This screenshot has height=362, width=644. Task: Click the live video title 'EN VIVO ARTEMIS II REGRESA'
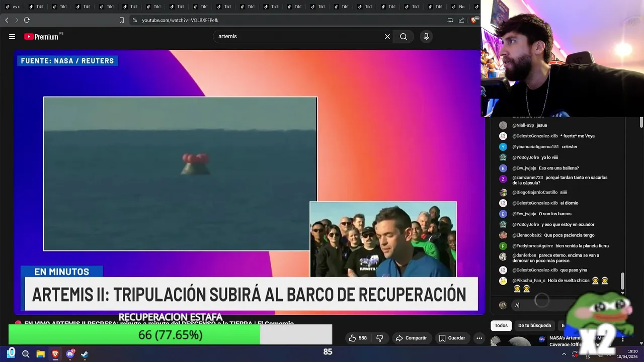tap(159, 323)
